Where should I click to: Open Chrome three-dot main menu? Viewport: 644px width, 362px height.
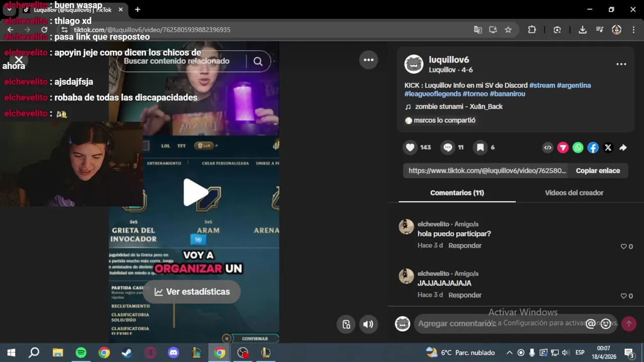click(633, 30)
